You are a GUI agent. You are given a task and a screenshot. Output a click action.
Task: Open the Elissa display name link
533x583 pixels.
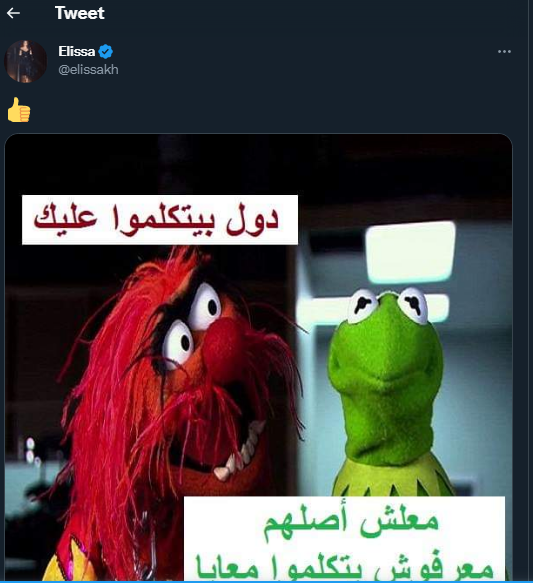coord(77,51)
